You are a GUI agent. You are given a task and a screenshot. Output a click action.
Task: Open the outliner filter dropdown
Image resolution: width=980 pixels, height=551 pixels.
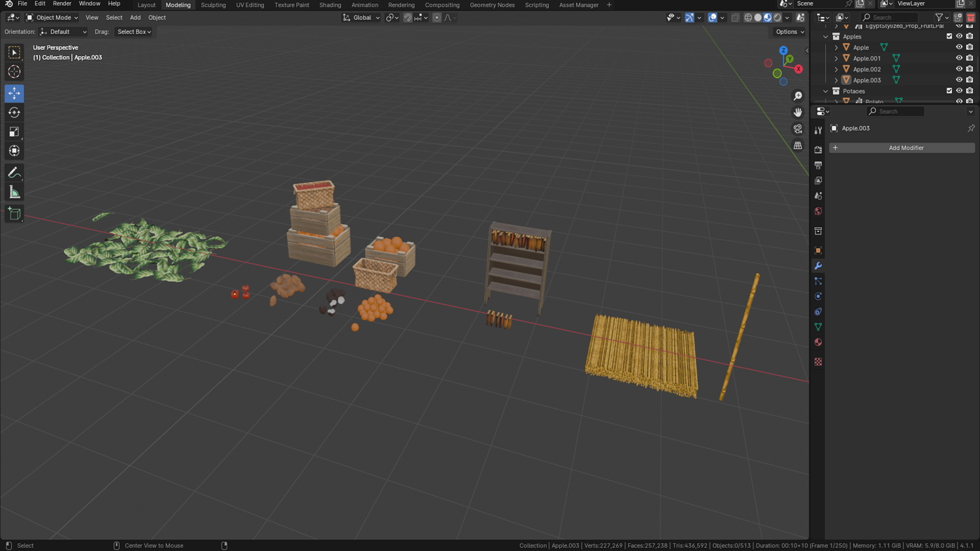(941, 18)
